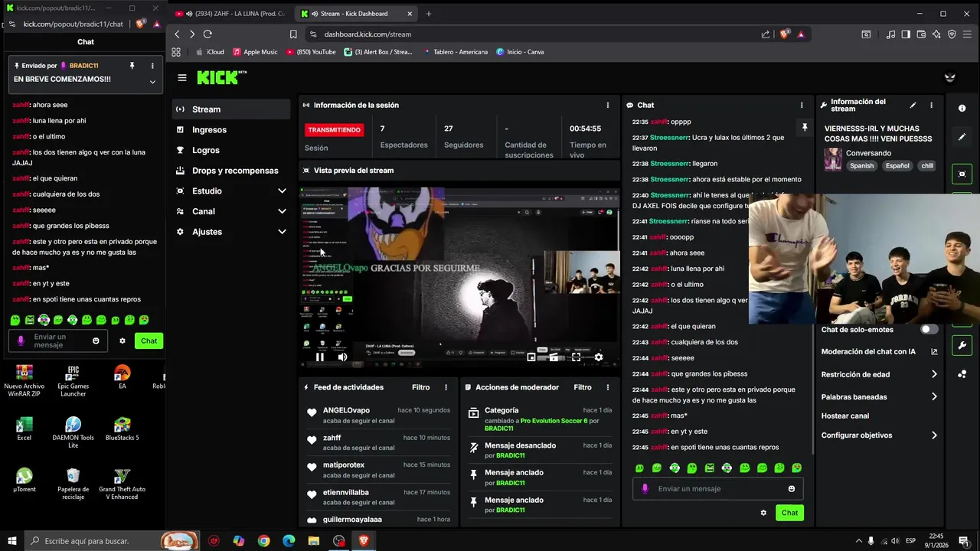
Task: Open the Windows Start menu
Action: click(x=12, y=541)
